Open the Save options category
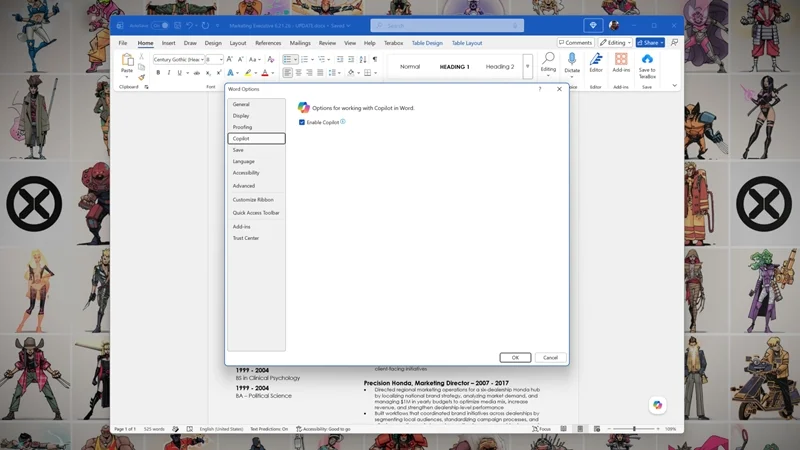 point(256,150)
